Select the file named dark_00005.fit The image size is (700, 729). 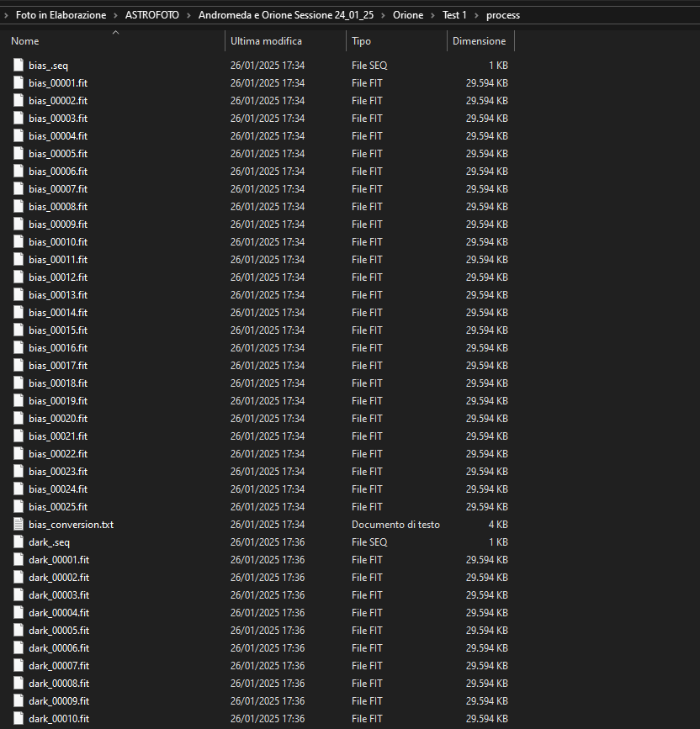58,630
